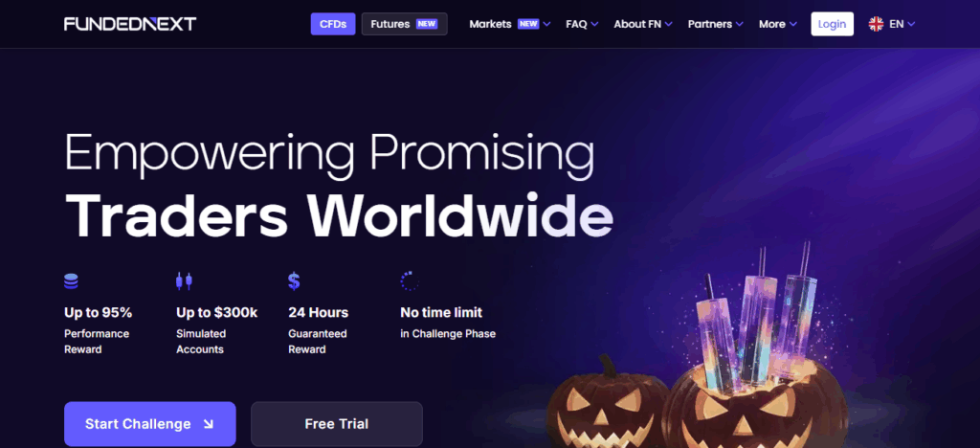Click the dollar sign Guaranteed Reward icon
Screen dimensions: 980x448
click(x=294, y=281)
